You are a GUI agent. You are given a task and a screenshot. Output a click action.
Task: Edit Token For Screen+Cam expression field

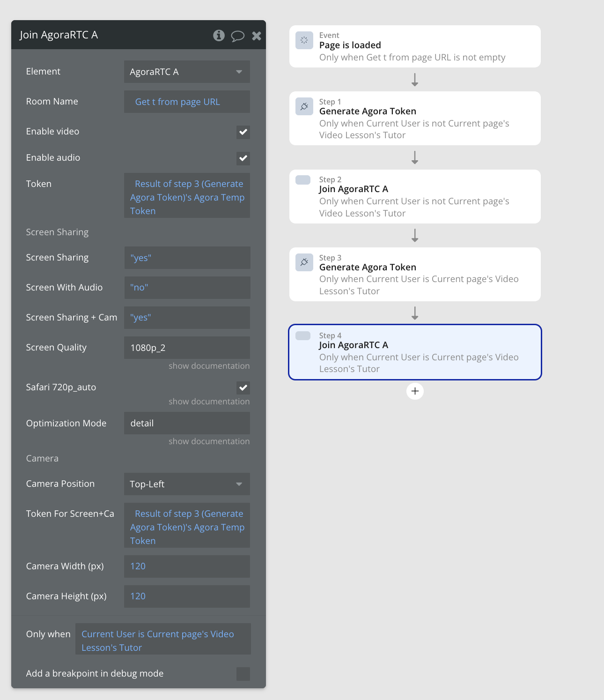[x=187, y=525]
